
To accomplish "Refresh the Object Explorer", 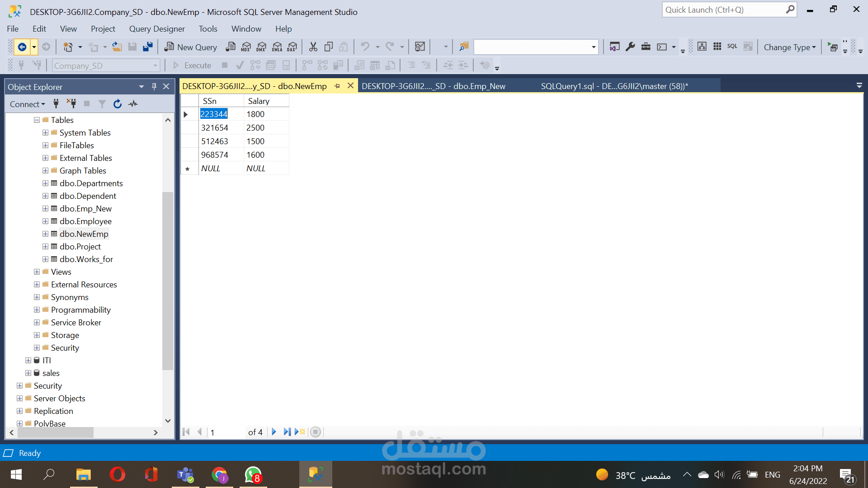I will 118,104.
